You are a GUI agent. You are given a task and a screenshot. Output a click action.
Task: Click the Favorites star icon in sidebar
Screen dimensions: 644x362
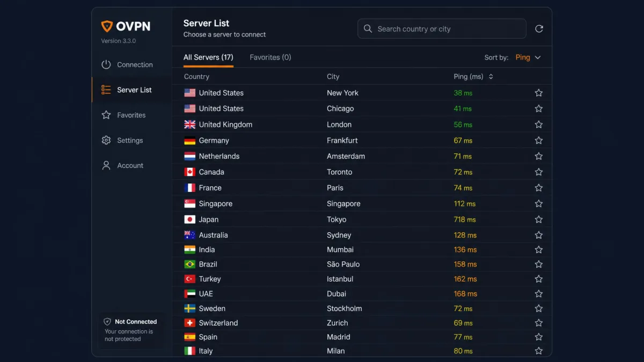pyautogui.click(x=106, y=115)
